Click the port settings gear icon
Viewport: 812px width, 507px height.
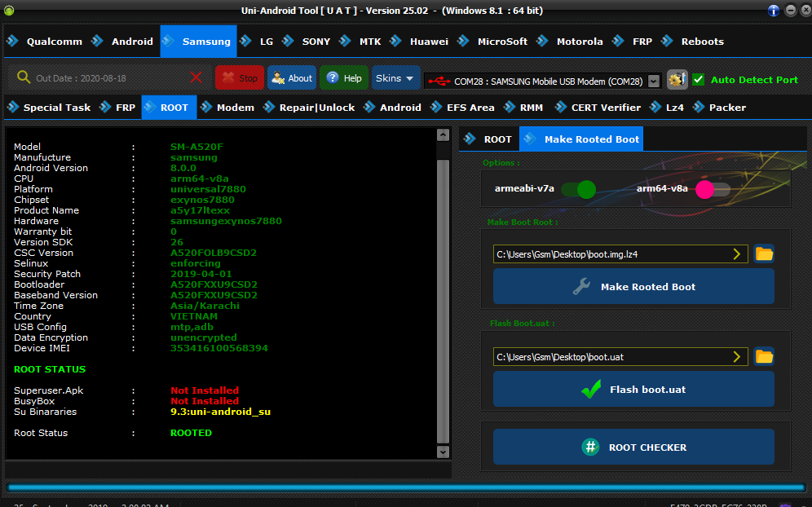(x=677, y=80)
